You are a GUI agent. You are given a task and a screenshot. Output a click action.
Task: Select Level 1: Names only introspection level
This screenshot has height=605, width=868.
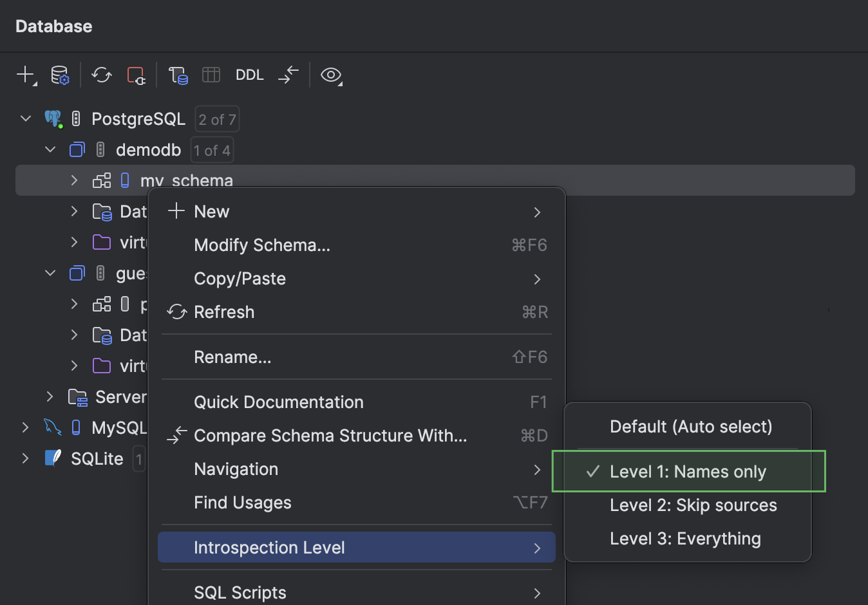(688, 471)
